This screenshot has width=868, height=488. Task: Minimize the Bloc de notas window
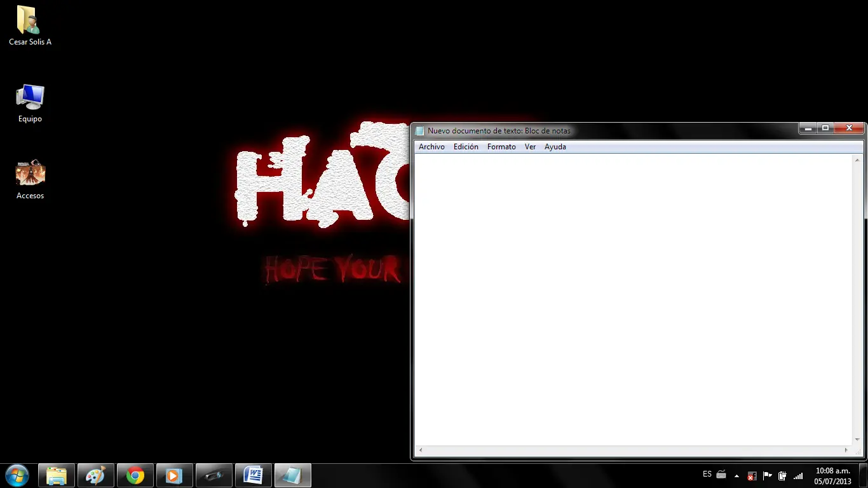(808, 128)
